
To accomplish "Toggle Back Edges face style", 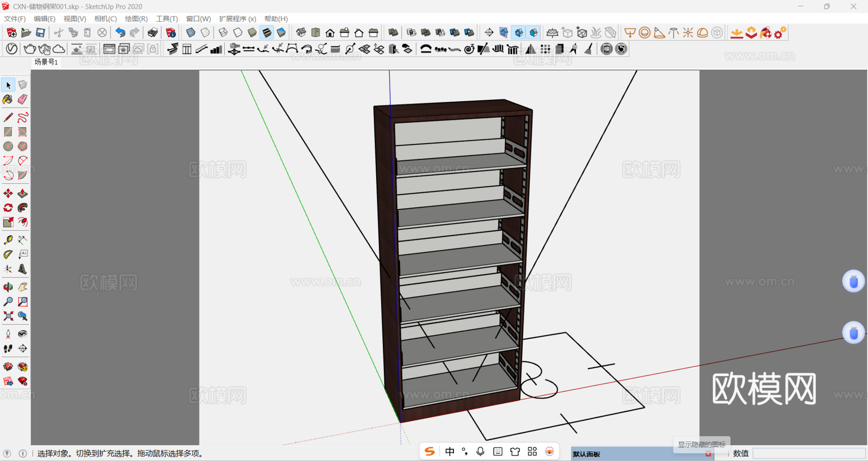I will [x=205, y=33].
